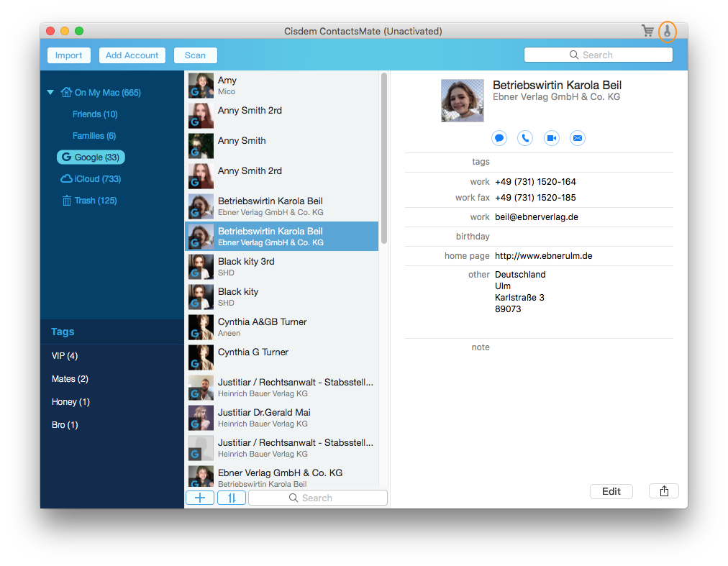Viewport: 728px width, 566px height.
Task: Collapse the On My Mac tree
Action: (50, 92)
